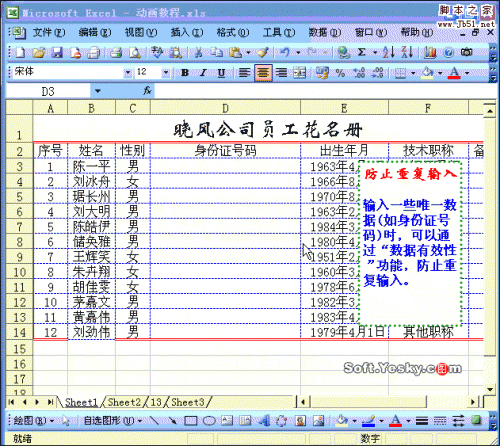Select the Oval drawing tool
This screenshot has width=500, height=446.
pos(209,421)
